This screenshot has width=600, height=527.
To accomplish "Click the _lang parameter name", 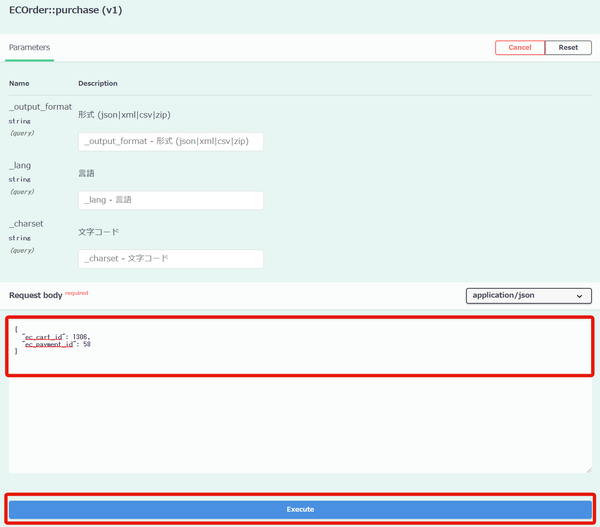I will click(20, 165).
